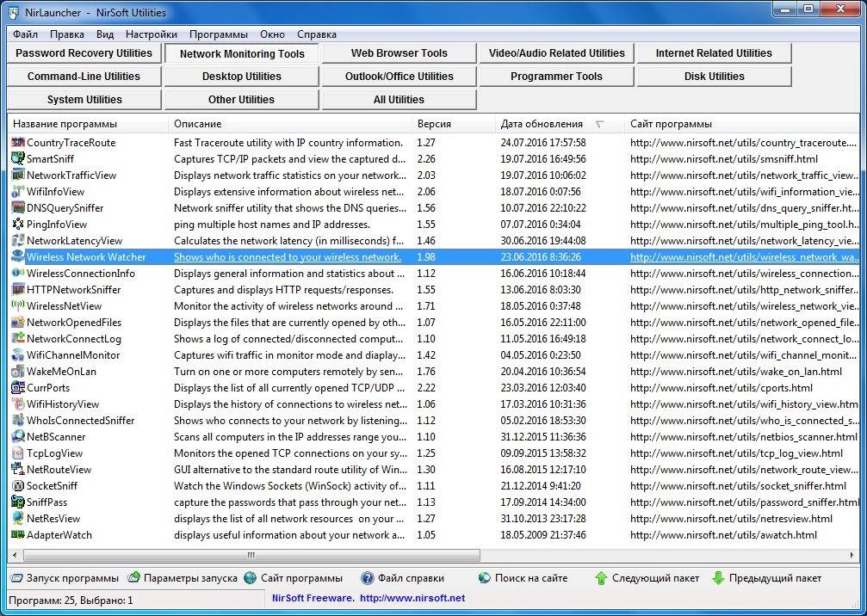Switch to Internet Related Utilities tab
Viewport: 867px width, 616px height.
714,53
